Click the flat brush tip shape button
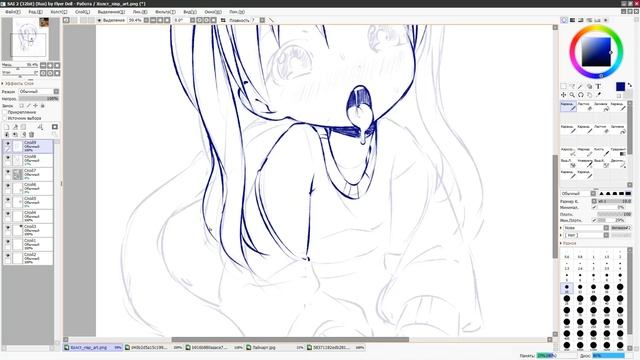Viewport: 640px width, 360px height. (628, 193)
